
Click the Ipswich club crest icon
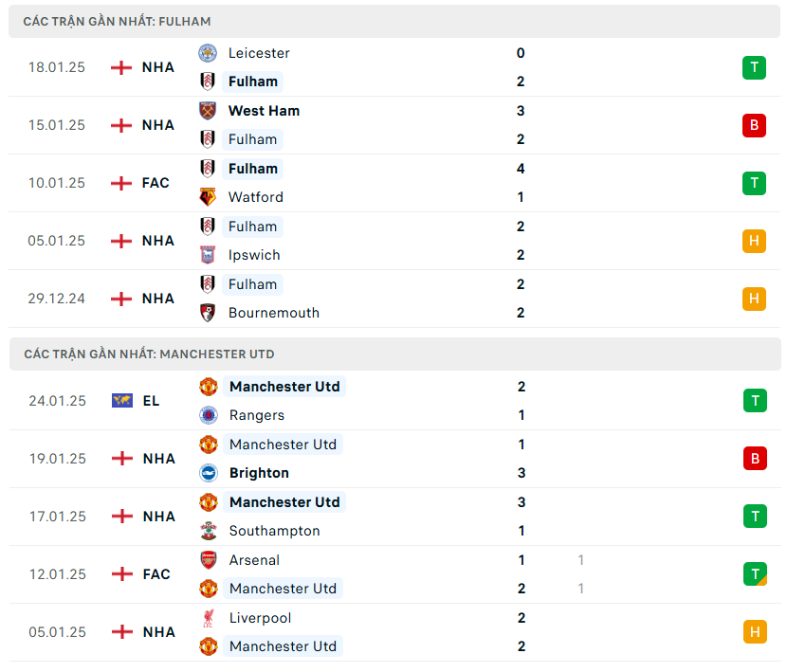tap(207, 255)
